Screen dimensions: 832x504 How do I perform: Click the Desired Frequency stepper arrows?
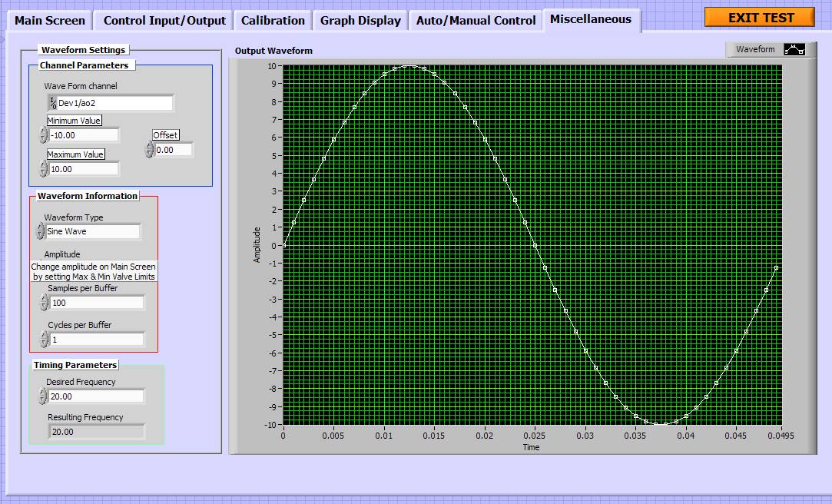click(44, 396)
